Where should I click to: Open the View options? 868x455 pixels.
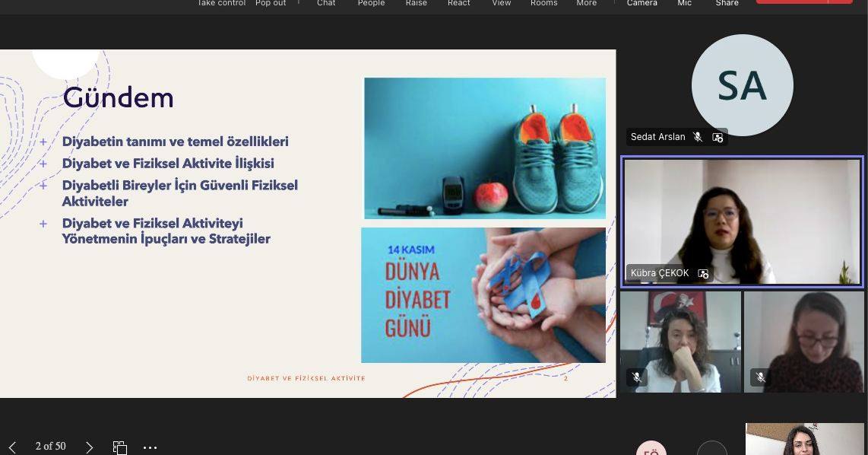point(501,4)
